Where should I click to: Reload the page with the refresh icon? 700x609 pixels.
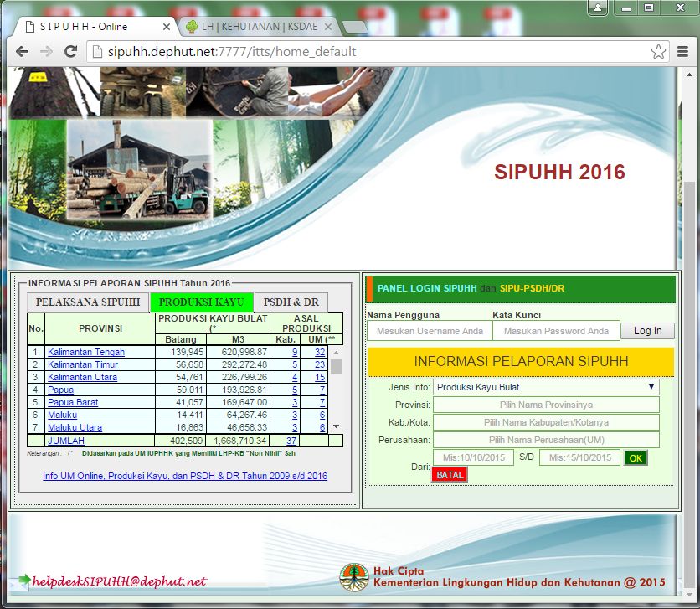70,52
